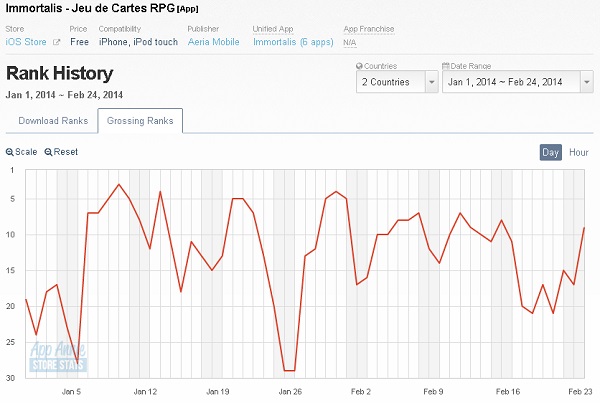Click the Jan 12 axis label
The image size is (600, 403).
(145, 392)
